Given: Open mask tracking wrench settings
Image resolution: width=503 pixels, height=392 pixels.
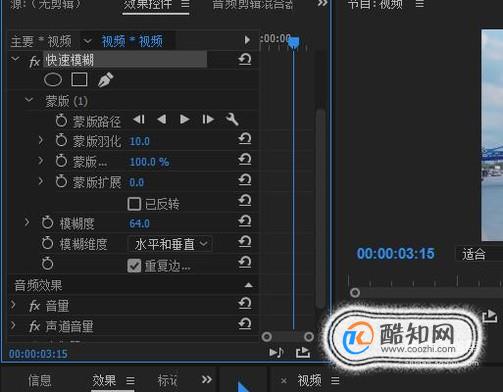Looking at the screenshot, I should coord(232,119).
